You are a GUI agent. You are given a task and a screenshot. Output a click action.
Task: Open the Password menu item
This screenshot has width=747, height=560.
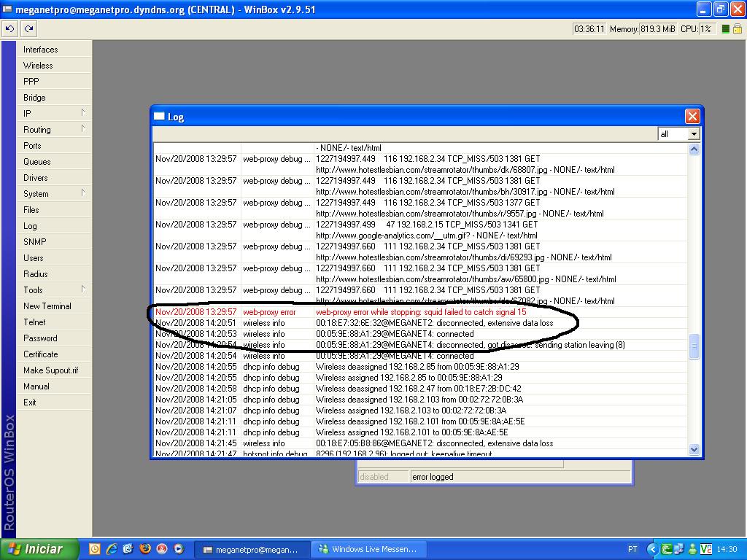[54, 338]
